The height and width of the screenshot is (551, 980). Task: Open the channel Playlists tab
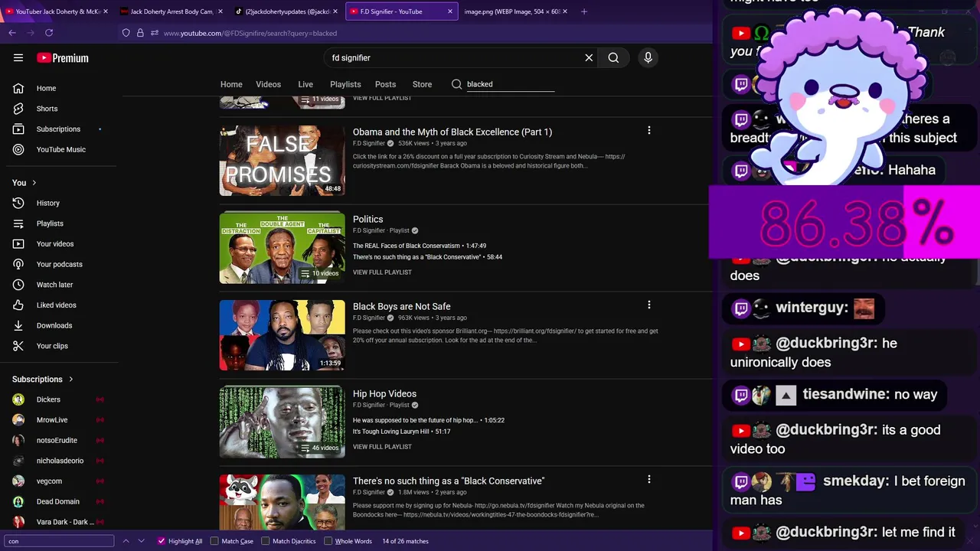345,84
